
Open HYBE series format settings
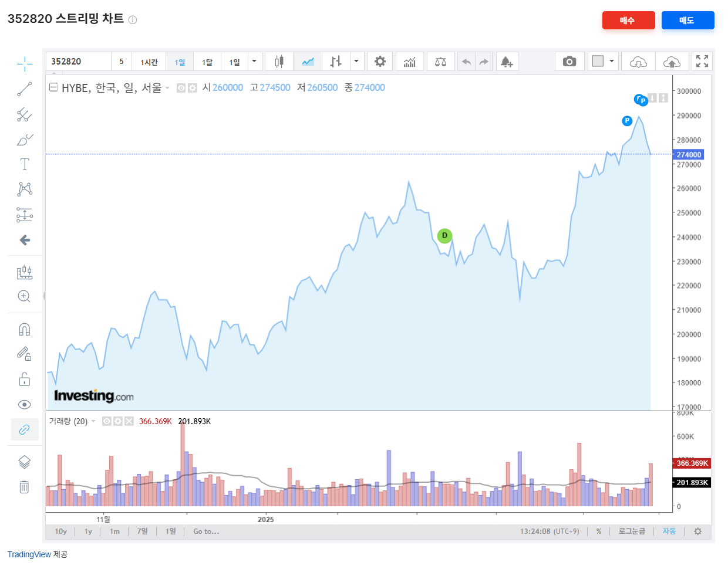tap(192, 88)
